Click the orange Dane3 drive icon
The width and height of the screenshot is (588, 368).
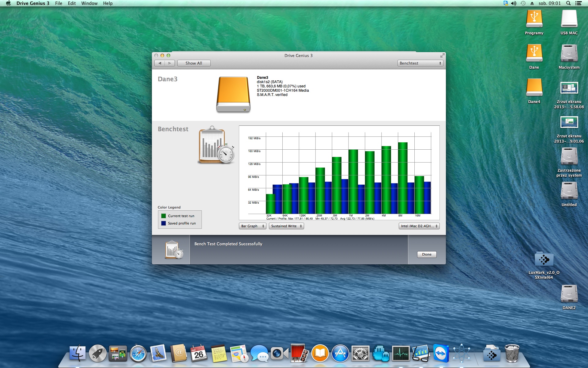click(x=233, y=94)
